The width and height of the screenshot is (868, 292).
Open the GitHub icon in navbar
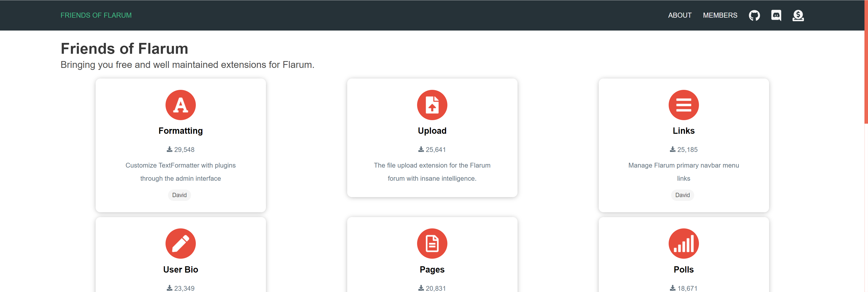[x=754, y=15]
